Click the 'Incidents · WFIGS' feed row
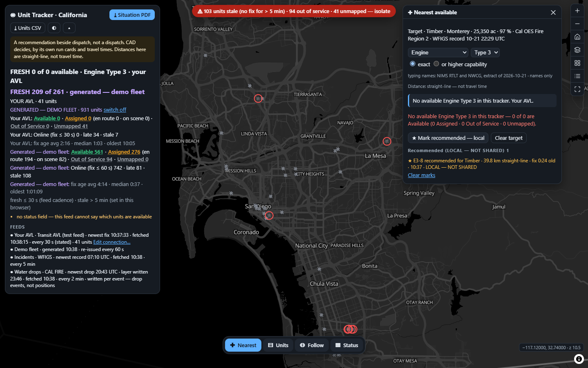 pyautogui.click(x=78, y=260)
